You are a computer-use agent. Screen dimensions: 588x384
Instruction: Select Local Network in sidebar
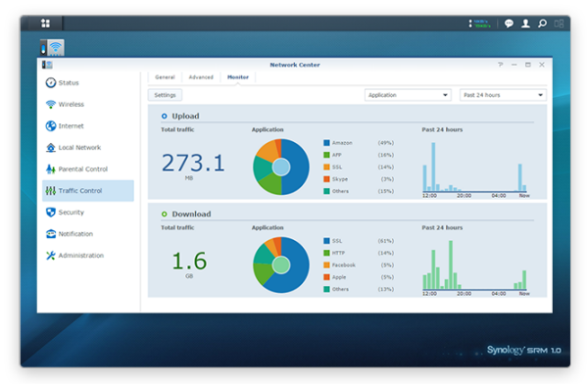tap(88, 147)
